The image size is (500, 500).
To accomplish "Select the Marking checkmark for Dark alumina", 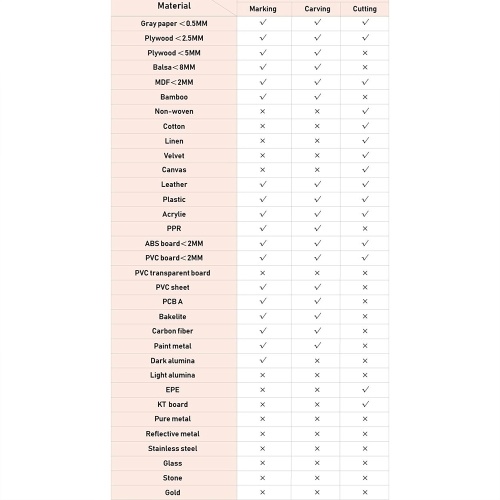I will [x=263, y=360].
